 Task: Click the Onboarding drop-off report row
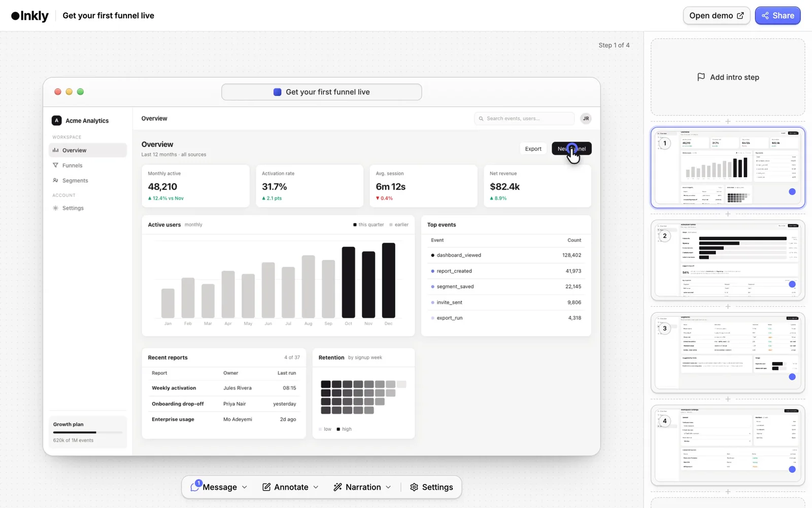[224, 404]
